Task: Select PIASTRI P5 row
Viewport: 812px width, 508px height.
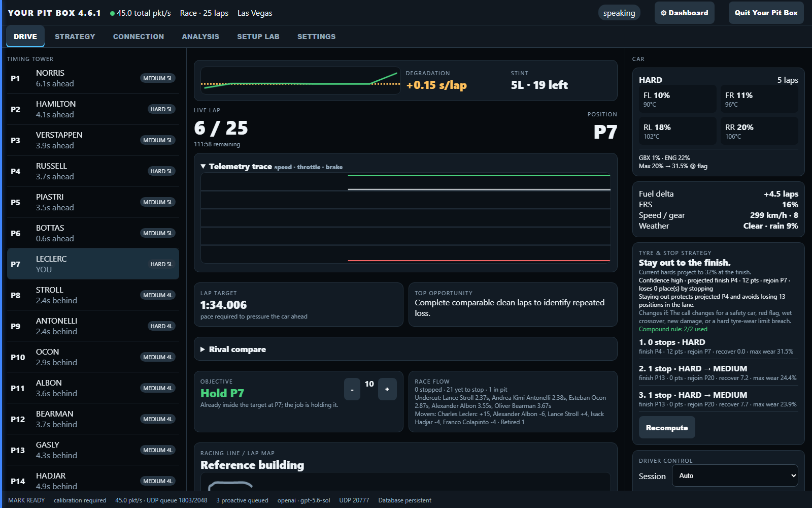Action: [93, 202]
